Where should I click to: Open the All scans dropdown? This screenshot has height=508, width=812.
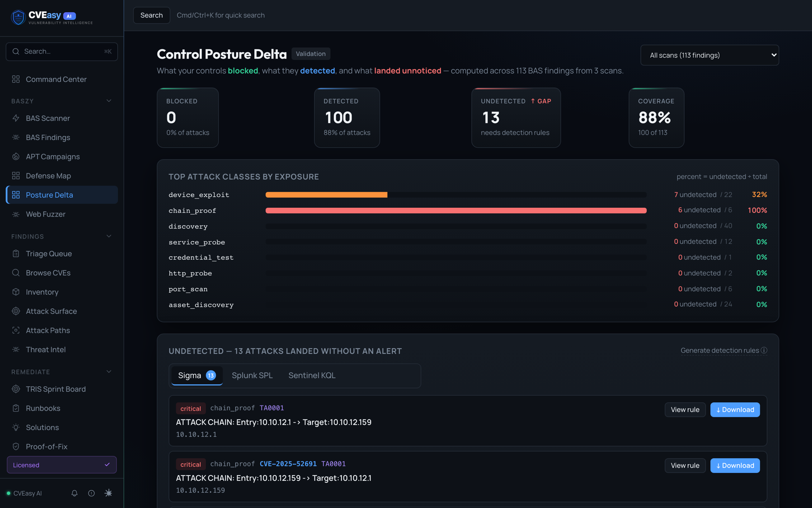click(x=710, y=55)
